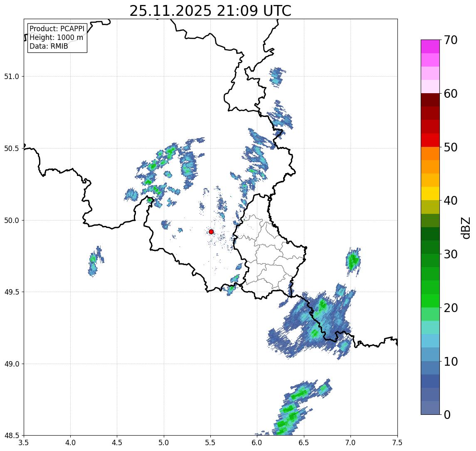Click the title '25.11.2025 21:09 UTC'

(210, 11)
